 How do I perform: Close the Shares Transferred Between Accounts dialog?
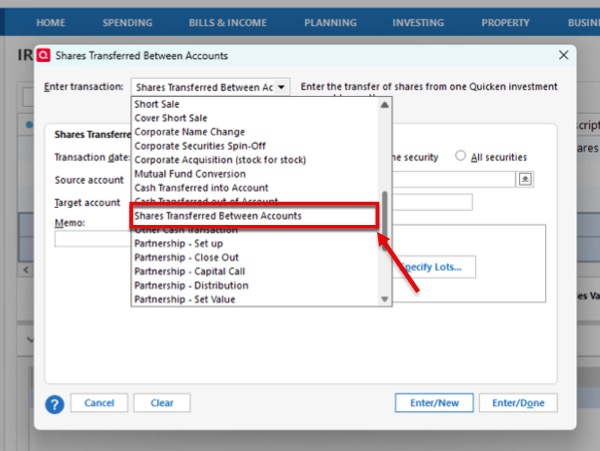click(x=563, y=55)
